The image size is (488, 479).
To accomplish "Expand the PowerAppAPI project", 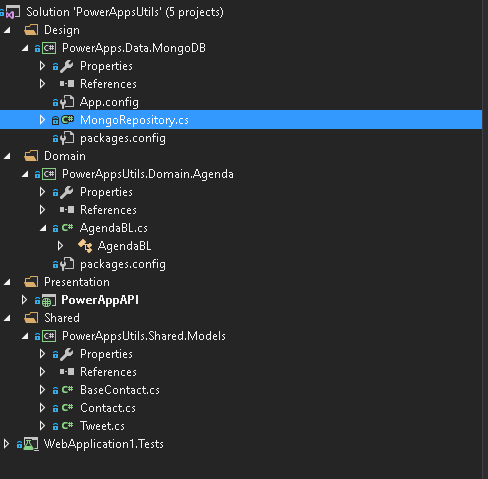I will point(24,300).
